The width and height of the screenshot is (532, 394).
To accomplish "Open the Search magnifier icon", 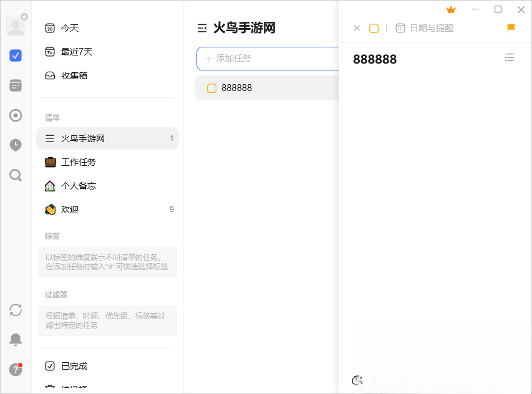I will tap(16, 175).
